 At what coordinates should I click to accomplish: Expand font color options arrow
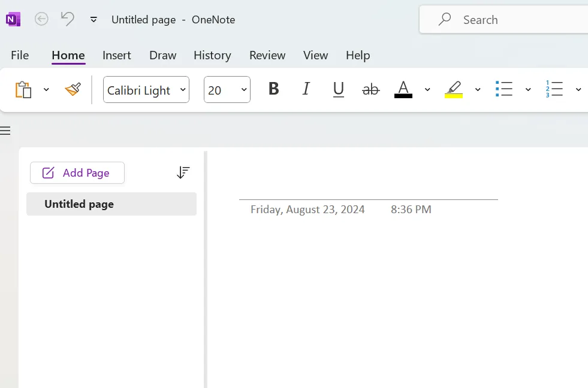[427, 89]
